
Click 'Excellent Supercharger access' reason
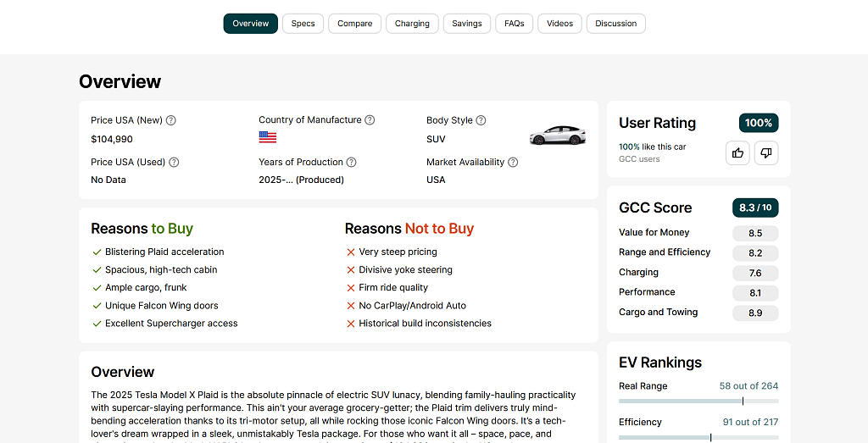(x=171, y=324)
